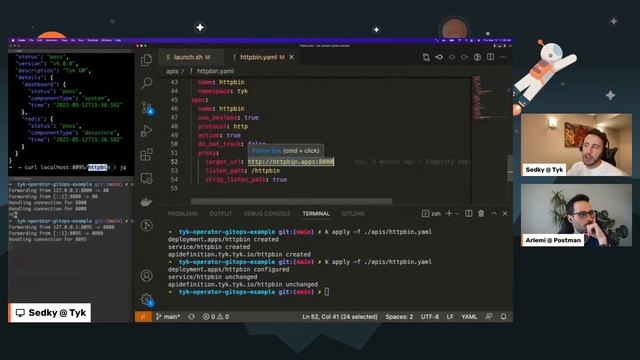Open editor More Actions ellipsis
This screenshot has width=640, height=360.
tap(503, 57)
